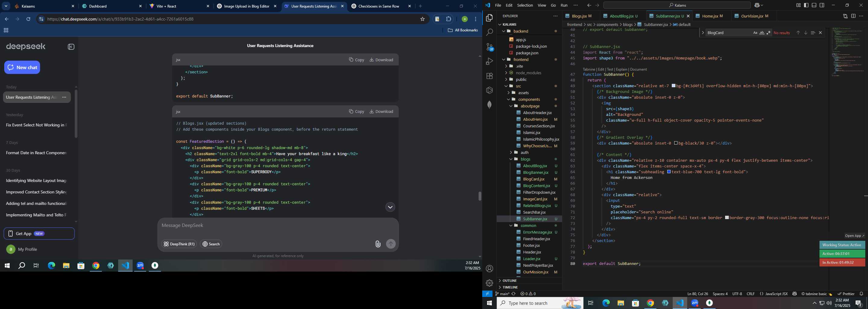Image resolution: width=868 pixels, height=309 pixels.
Task: Synchronize changes icon next to main branch
Action: click(514, 294)
